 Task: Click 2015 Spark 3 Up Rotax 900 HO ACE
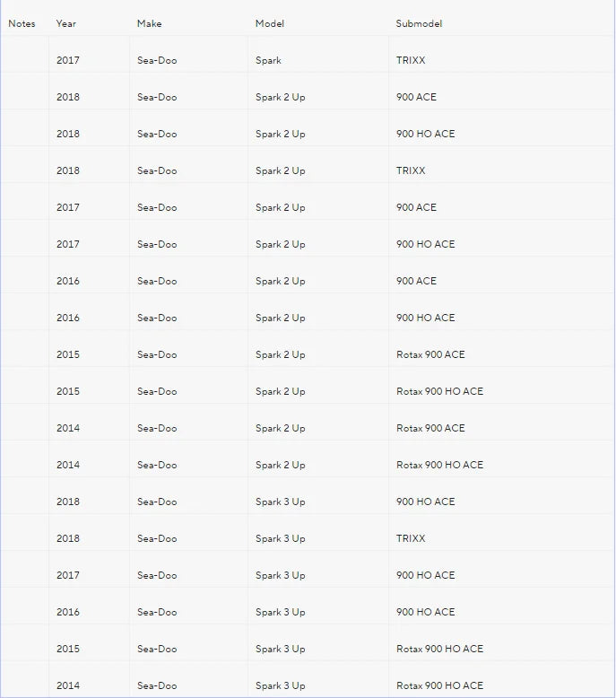(x=440, y=649)
